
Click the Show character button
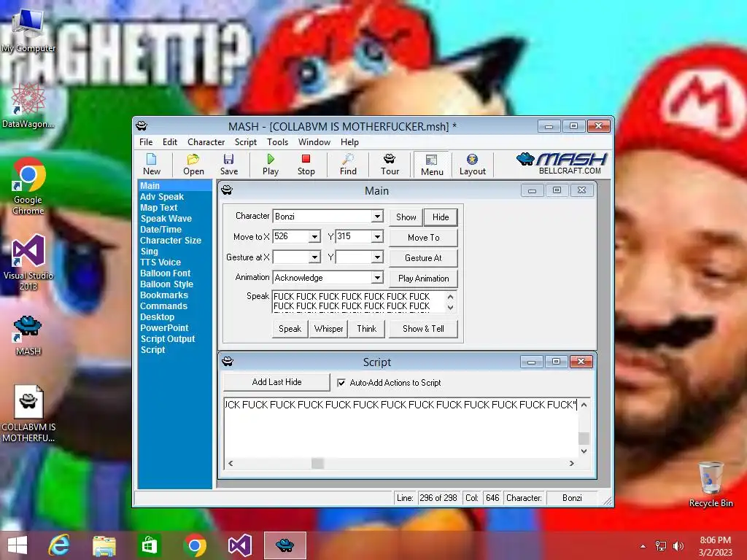(406, 217)
